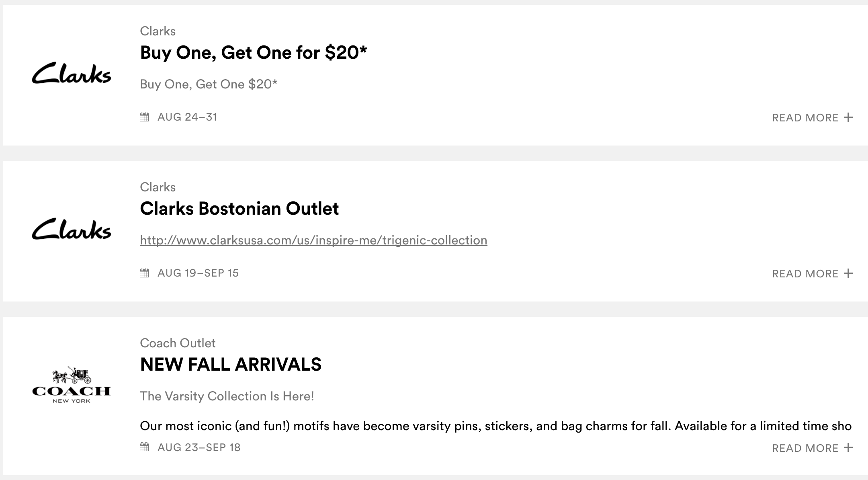This screenshot has height=480, width=868.
Task: Click the Coach Outlet store name label
Action: click(178, 343)
